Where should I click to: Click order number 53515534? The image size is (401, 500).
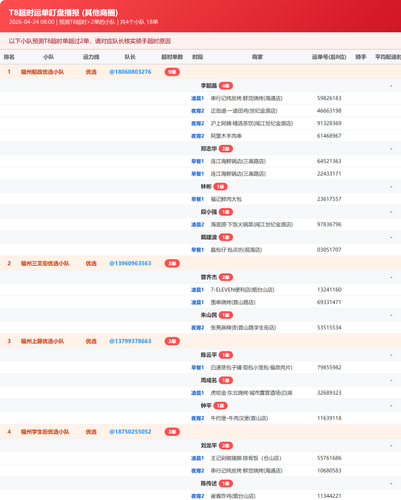[329, 328]
